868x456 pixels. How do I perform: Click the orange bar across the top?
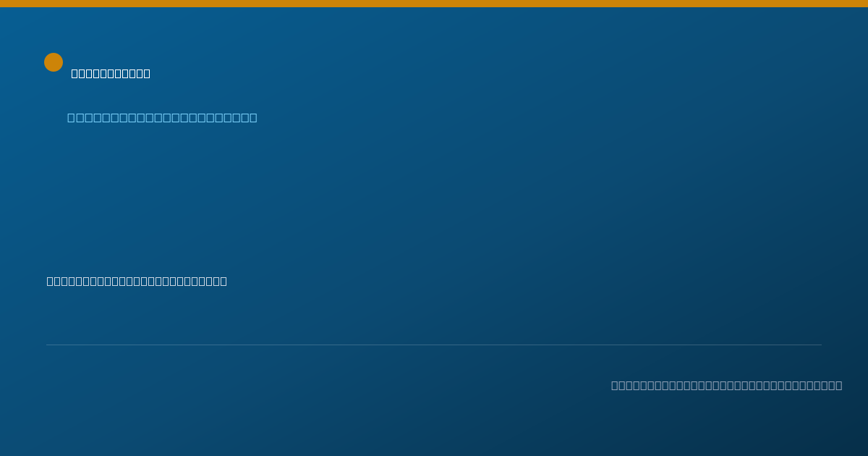(434, 4)
